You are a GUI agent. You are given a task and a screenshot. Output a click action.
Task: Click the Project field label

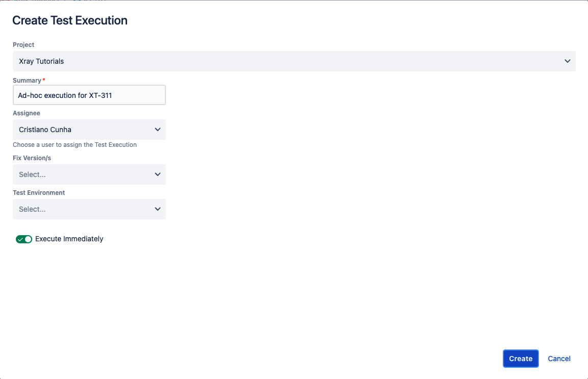tap(23, 44)
